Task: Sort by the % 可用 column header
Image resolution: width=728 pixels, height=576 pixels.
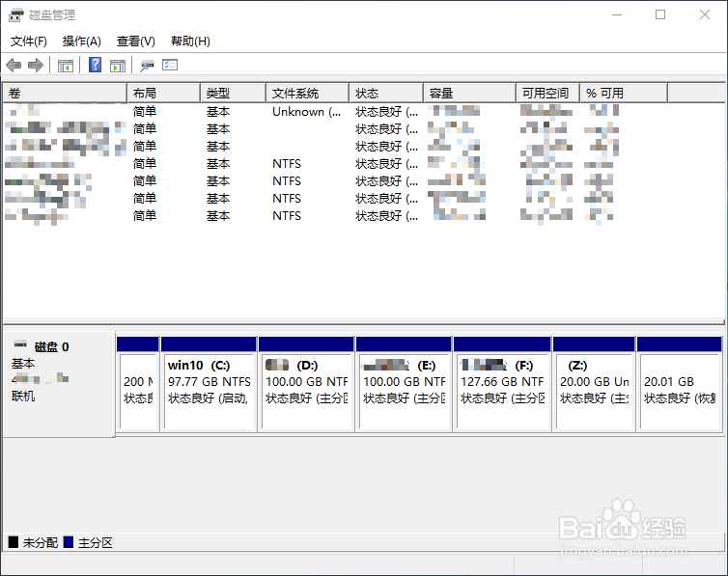Action: (624, 94)
